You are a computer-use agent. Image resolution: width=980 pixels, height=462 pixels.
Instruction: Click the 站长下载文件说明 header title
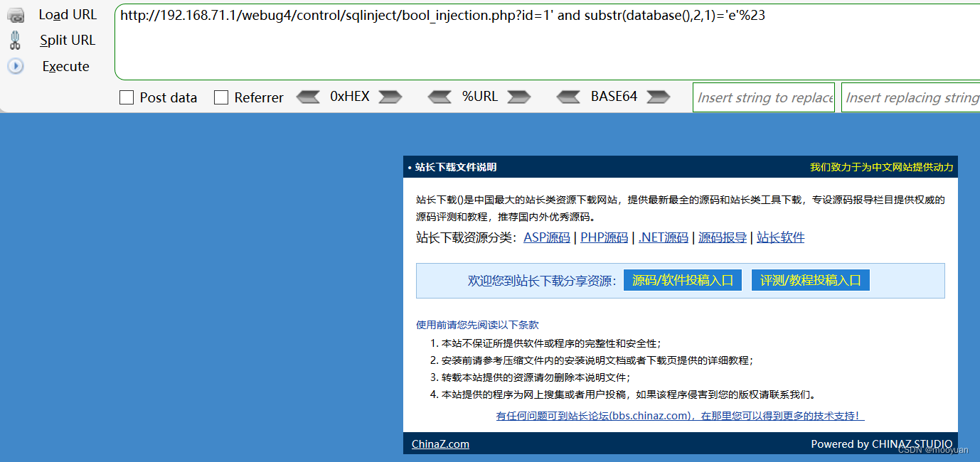(456, 167)
